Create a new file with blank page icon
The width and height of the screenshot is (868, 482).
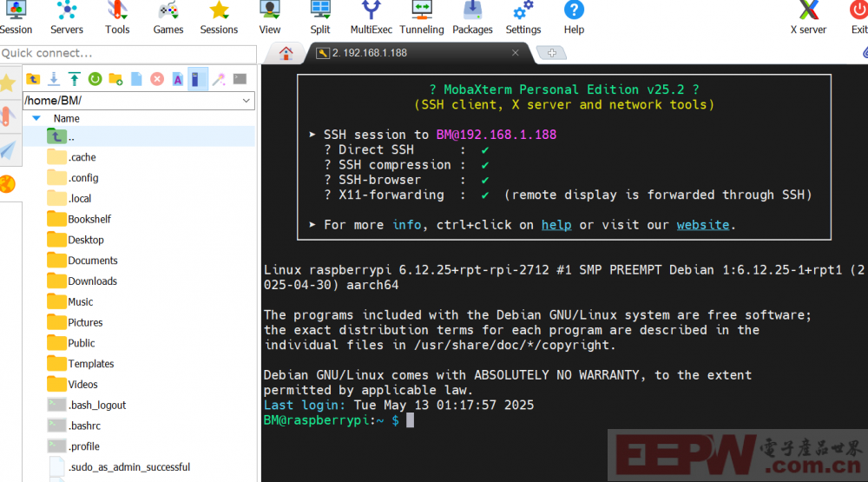[x=136, y=79]
